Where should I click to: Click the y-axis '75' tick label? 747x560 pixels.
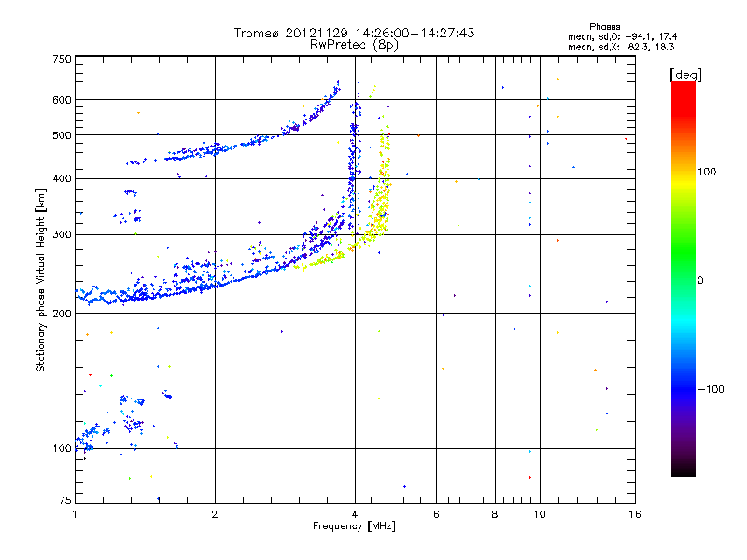tap(65, 500)
